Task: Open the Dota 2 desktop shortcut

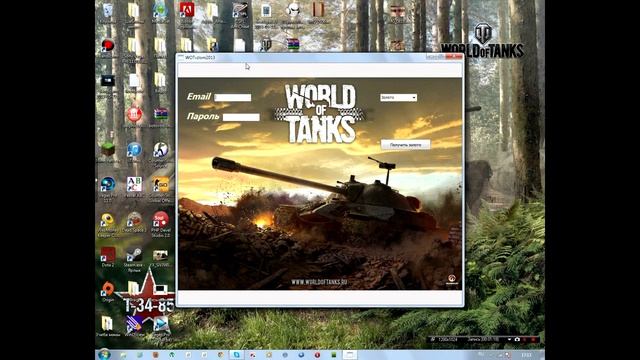Action: click(108, 255)
